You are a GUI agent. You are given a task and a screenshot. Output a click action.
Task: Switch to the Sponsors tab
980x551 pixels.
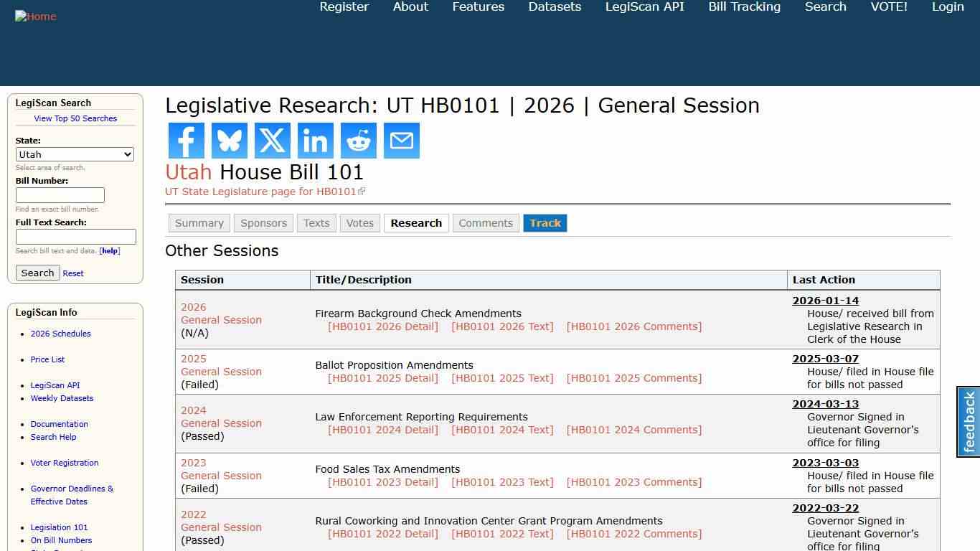point(263,223)
